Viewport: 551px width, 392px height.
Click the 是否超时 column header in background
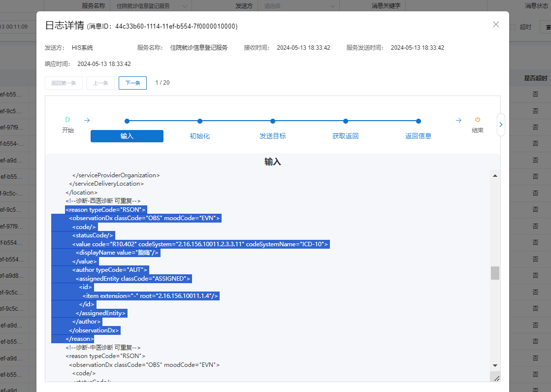[x=536, y=78]
